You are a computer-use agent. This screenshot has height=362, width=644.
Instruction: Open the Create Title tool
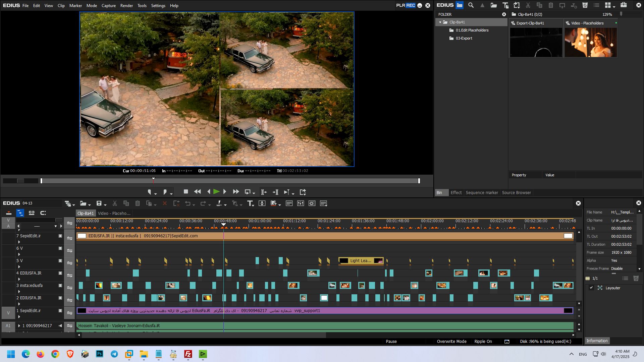pos(250,203)
